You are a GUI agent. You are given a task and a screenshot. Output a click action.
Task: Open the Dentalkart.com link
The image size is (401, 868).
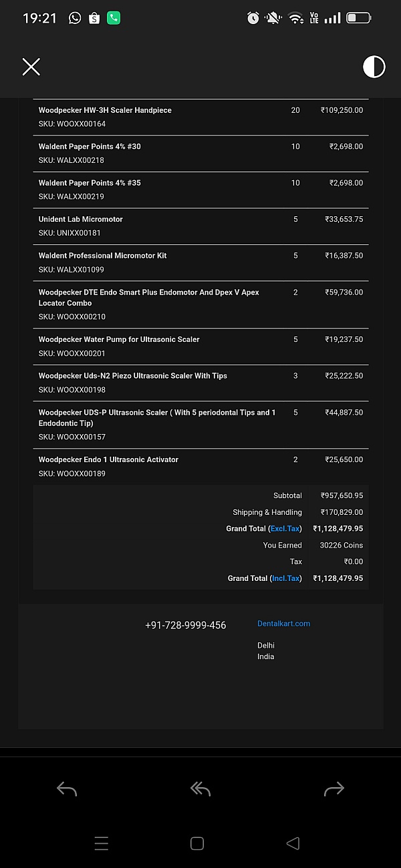[283, 624]
